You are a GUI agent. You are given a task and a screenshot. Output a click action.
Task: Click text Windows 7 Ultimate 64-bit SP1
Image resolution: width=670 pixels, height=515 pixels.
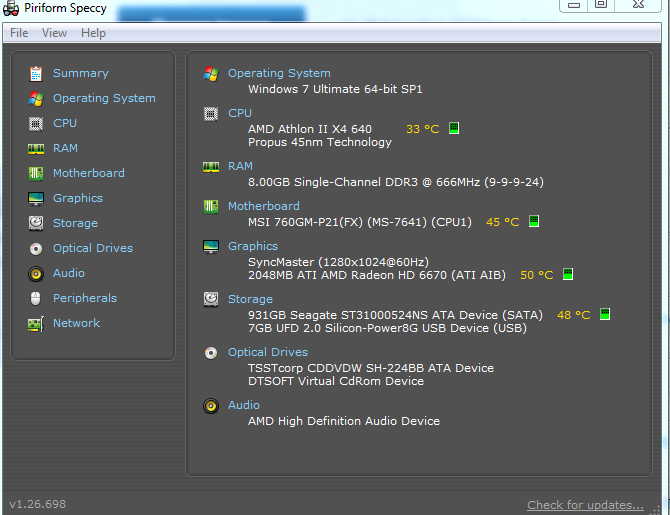tap(335, 89)
